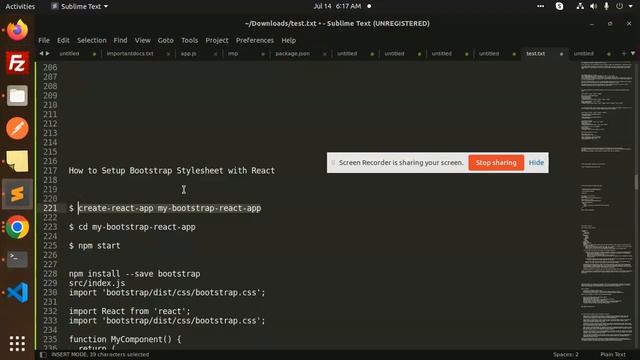640x360 pixels.
Task: Show Applications grid in dock
Action: pyautogui.click(x=17, y=344)
